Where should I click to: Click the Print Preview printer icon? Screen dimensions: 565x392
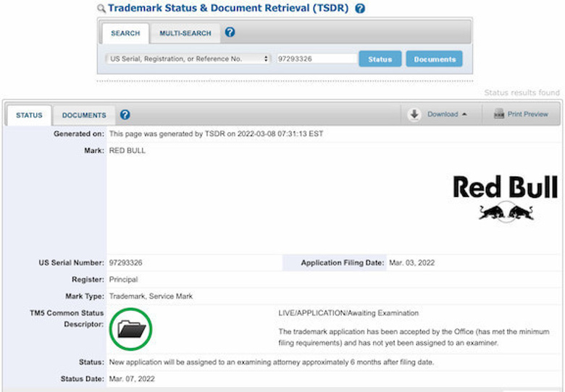click(x=499, y=114)
